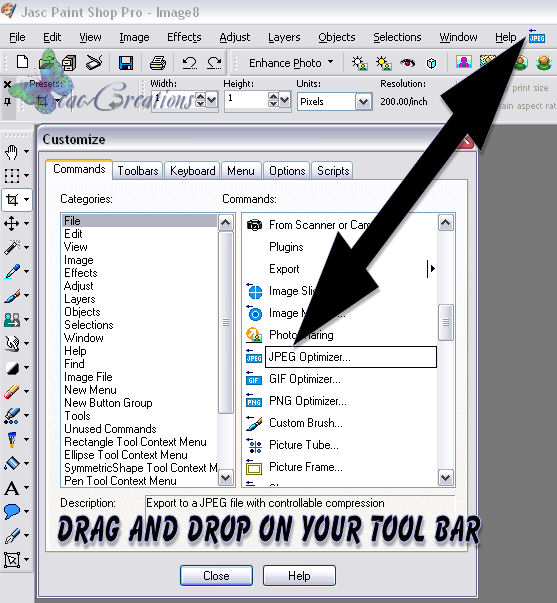Select Unused Commands category

click(110, 429)
